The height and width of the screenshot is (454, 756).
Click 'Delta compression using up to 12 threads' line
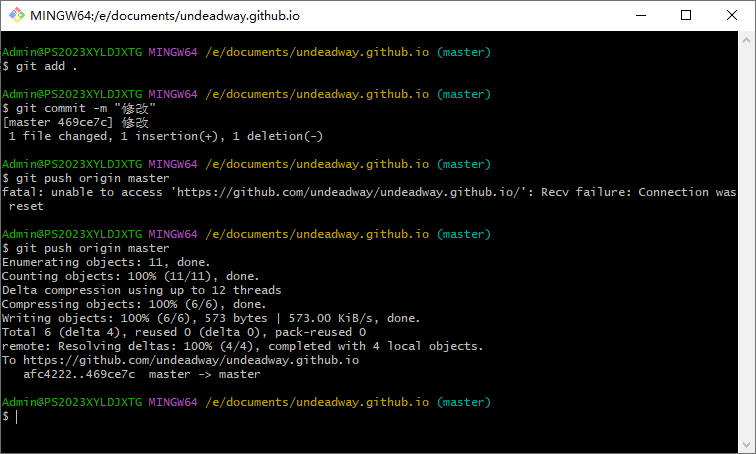pyautogui.click(x=141, y=290)
